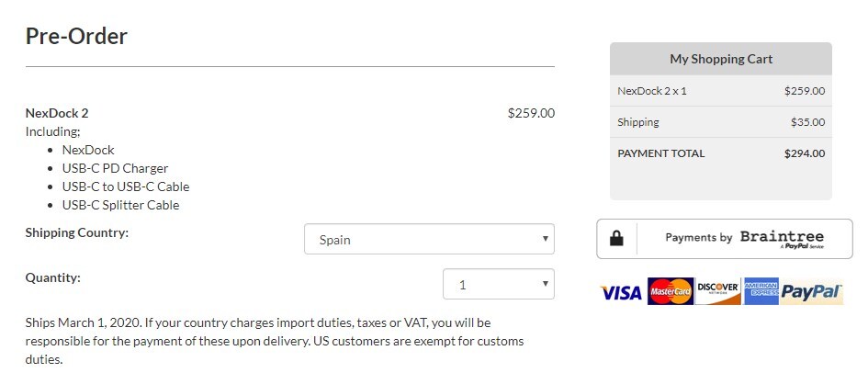The width and height of the screenshot is (868, 373).
Task: Click the PAYMENT TOTAL $294.00 row
Action: coord(721,153)
